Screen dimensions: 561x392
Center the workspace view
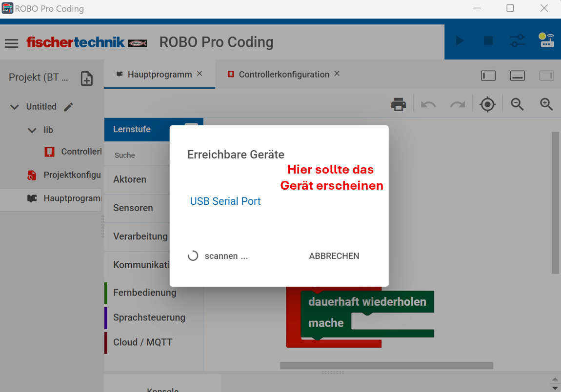(x=487, y=104)
